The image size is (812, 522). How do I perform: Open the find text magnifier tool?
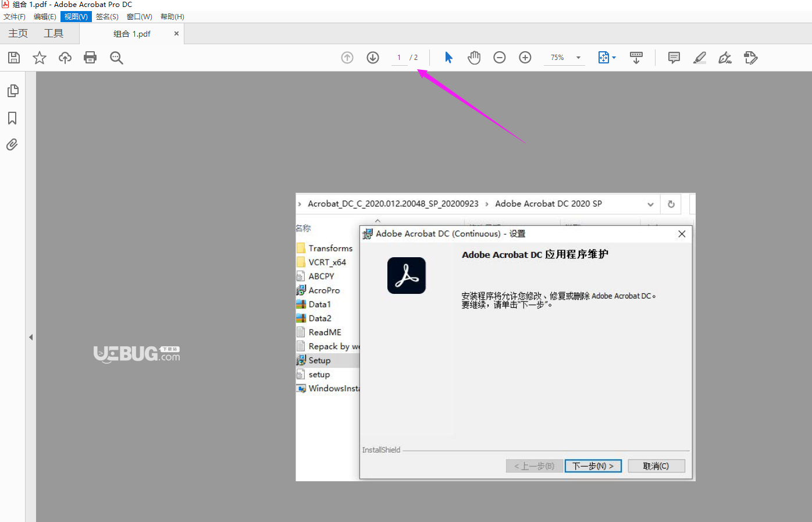point(116,58)
